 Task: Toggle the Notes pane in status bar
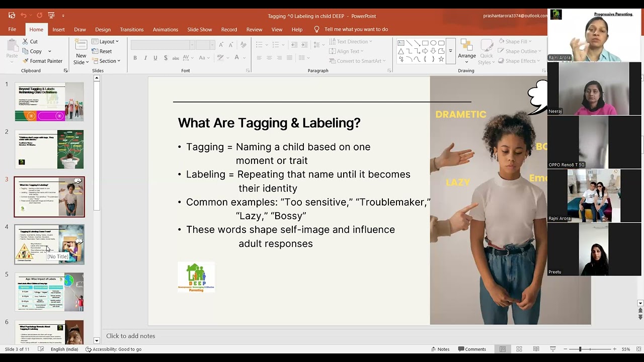[440, 349]
